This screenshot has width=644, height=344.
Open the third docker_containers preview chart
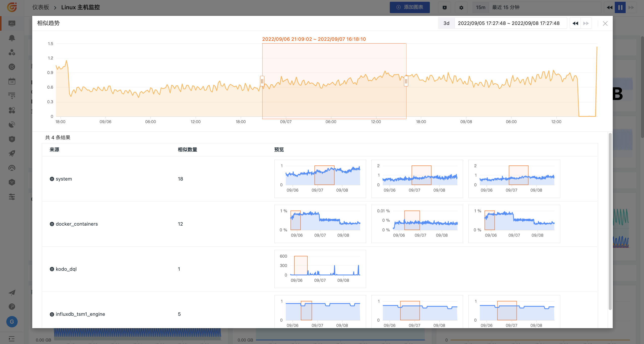[x=514, y=224]
